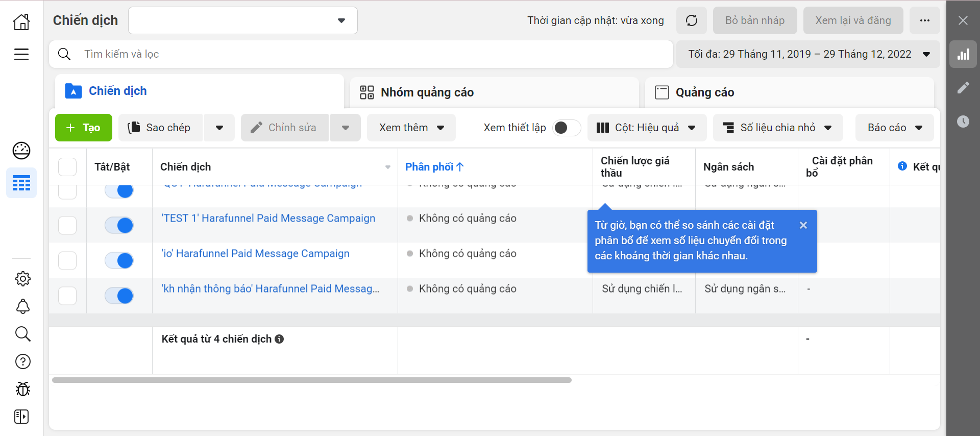Image resolution: width=980 pixels, height=436 pixels.
Task: Click the history clock icon on right
Action: pos(963,122)
